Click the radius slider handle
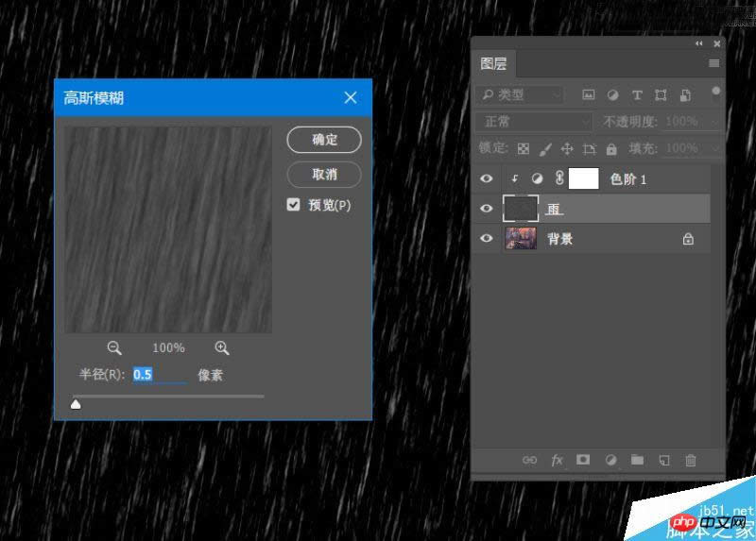 click(x=76, y=404)
